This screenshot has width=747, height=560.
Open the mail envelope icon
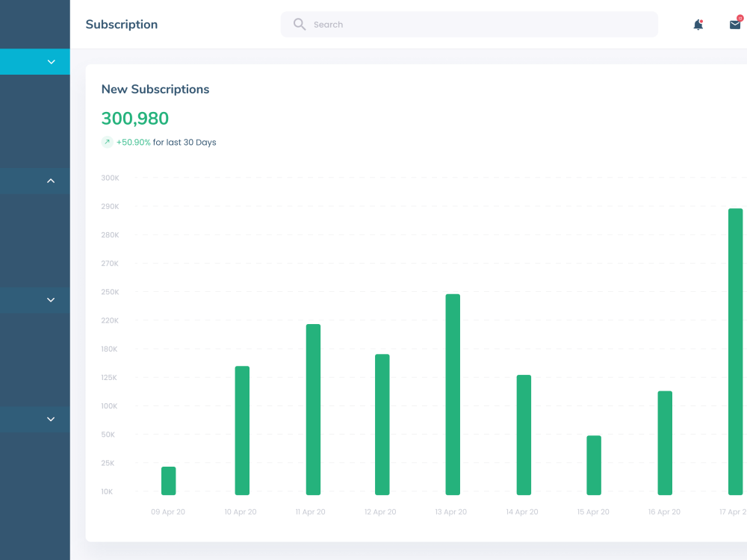click(736, 24)
